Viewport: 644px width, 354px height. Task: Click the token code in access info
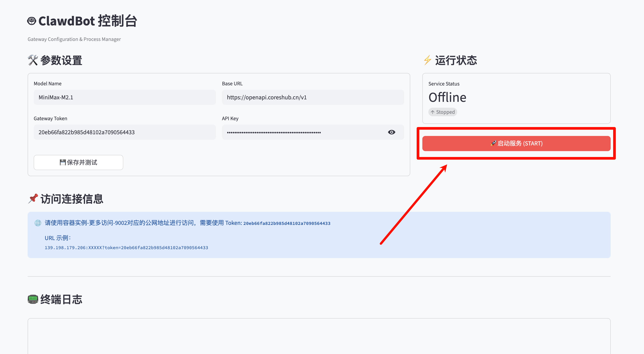(286, 223)
